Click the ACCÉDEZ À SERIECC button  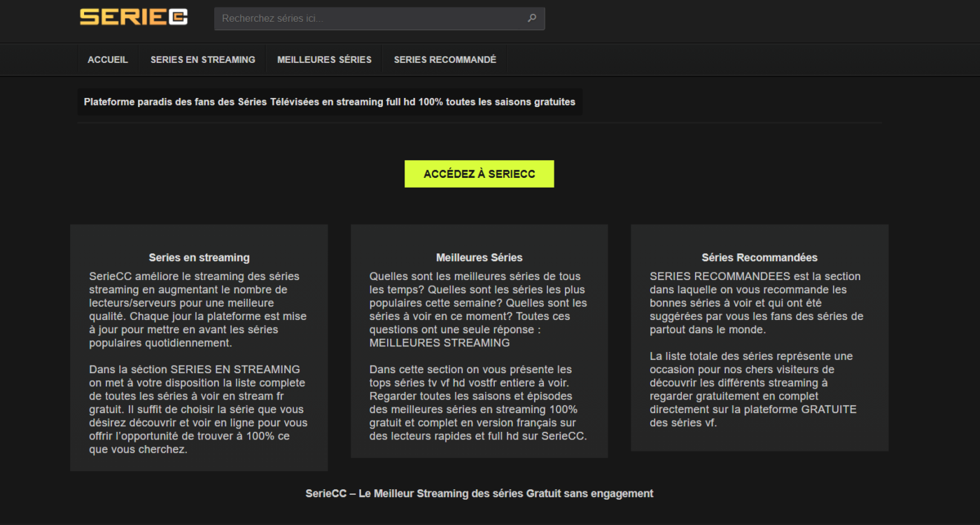(479, 174)
